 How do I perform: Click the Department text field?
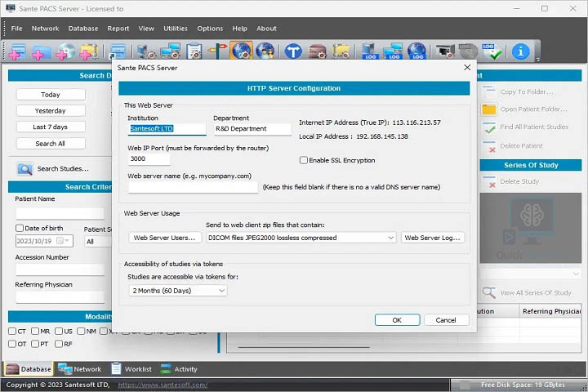(252, 129)
